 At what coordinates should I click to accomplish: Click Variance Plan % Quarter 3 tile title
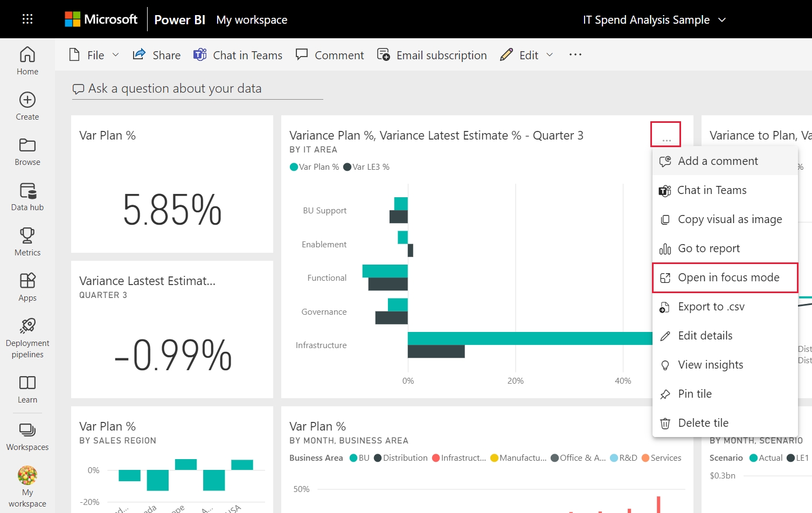[x=436, y=135]
